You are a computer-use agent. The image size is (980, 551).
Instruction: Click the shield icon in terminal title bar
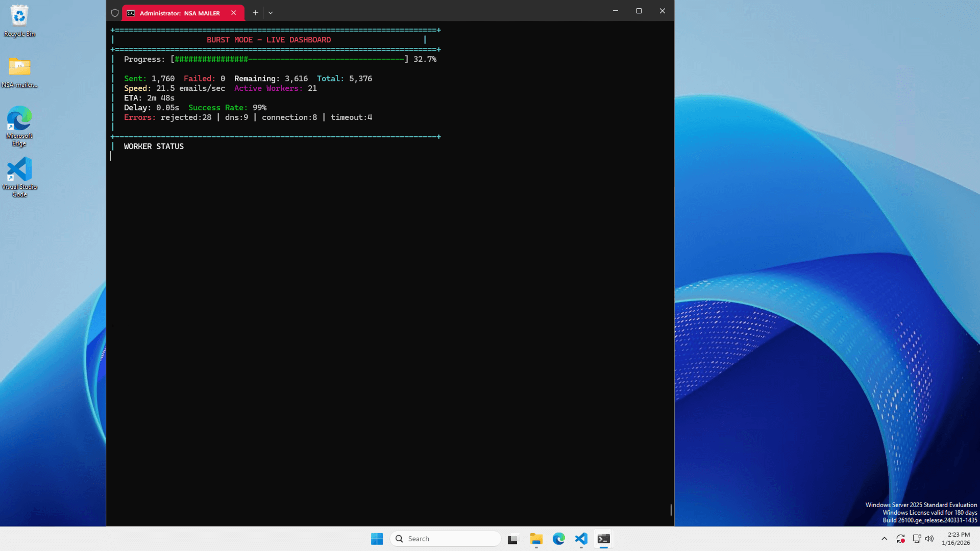pyautogui.click(x=115, y=13)
